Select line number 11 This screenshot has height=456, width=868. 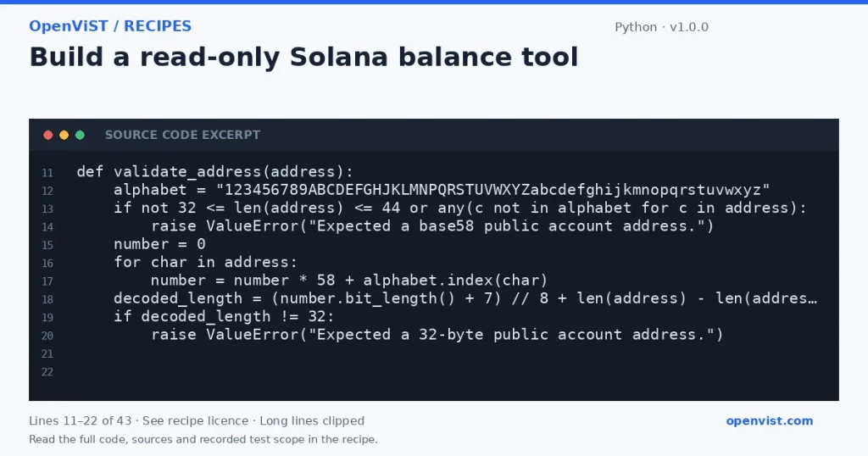tap(47, 173)
